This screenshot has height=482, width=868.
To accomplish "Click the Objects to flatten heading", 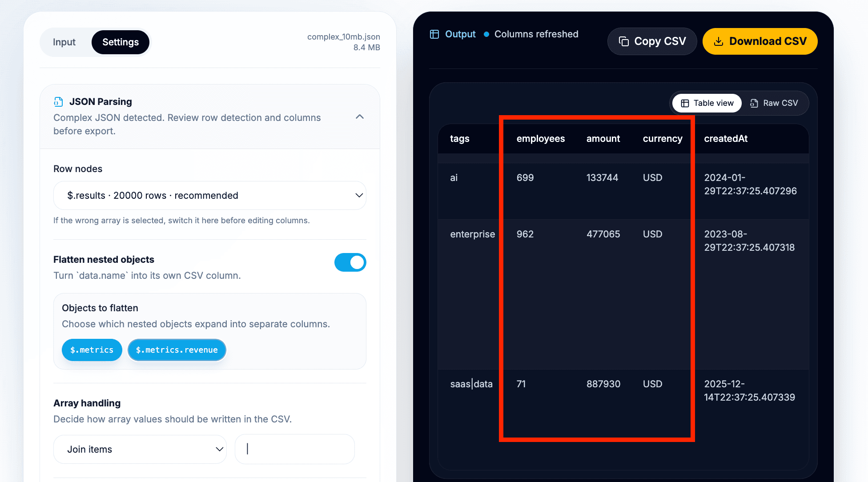I will click(100, 308).
